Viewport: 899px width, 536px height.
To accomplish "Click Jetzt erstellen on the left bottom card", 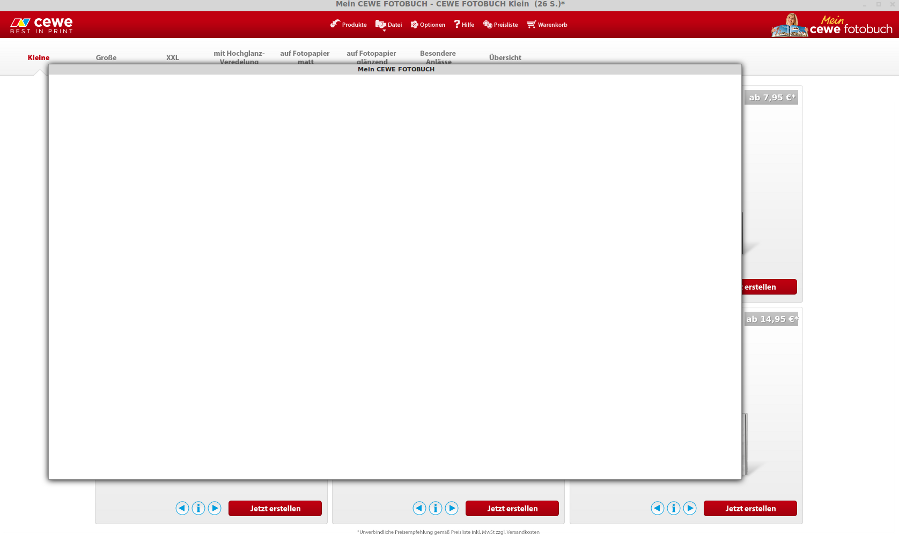I will pos(275,508).
